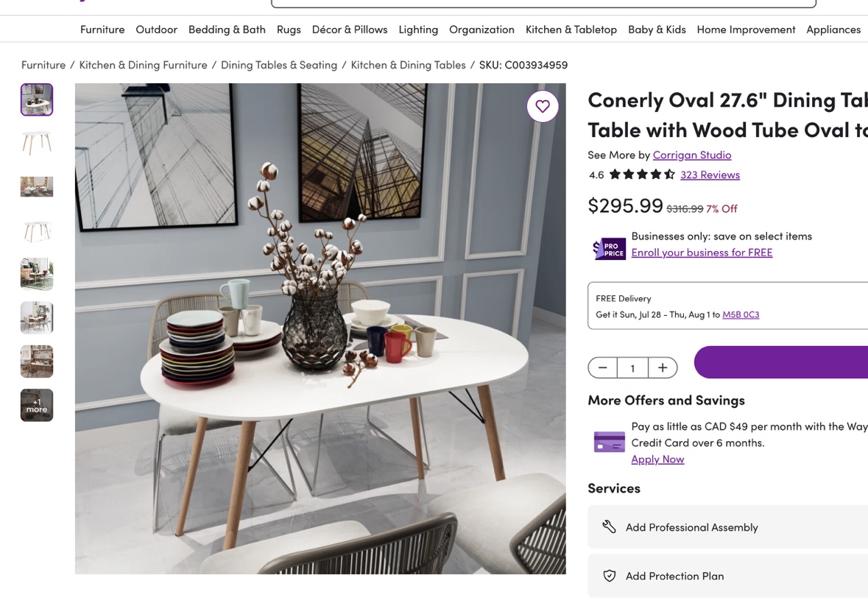The height and width of the screenshot is (603, 868).
Task: Click Enroll your business for FREE
Action: pyautogui.click(x=702, y=253)
